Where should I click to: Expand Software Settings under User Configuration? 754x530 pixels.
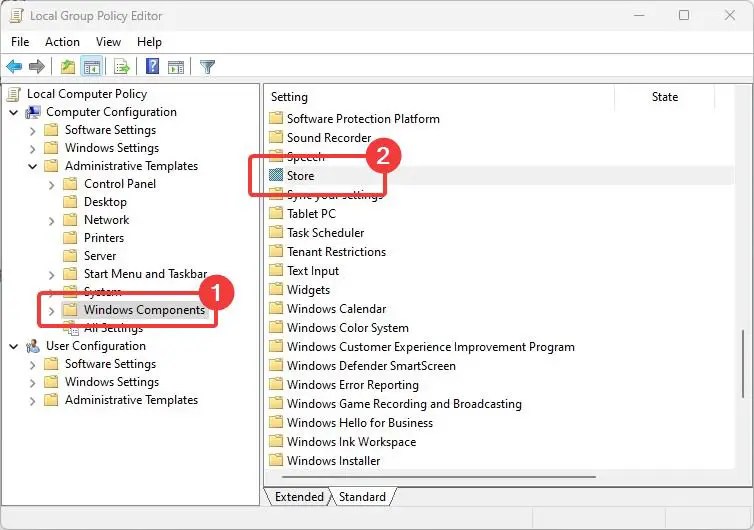coord(32,365)
